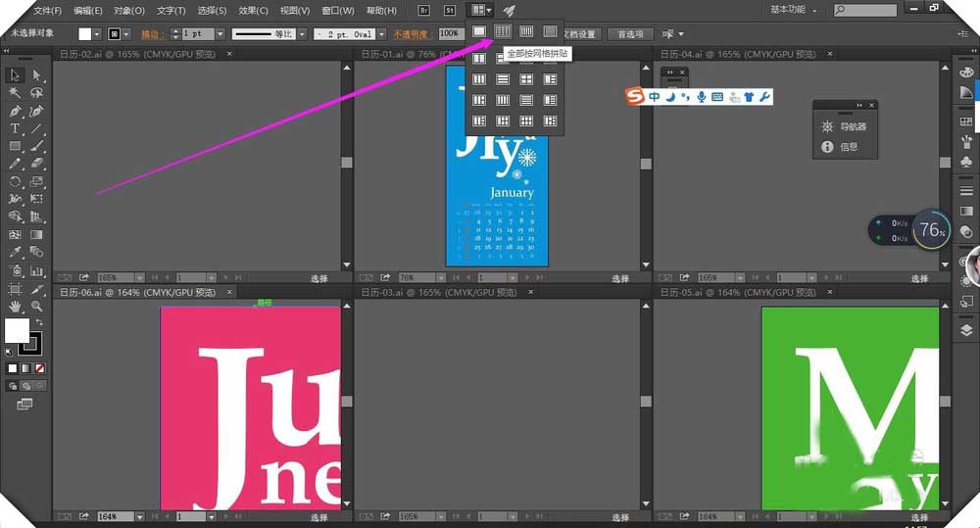
Task: Select the Magic Wand tool
Action: 15,93
